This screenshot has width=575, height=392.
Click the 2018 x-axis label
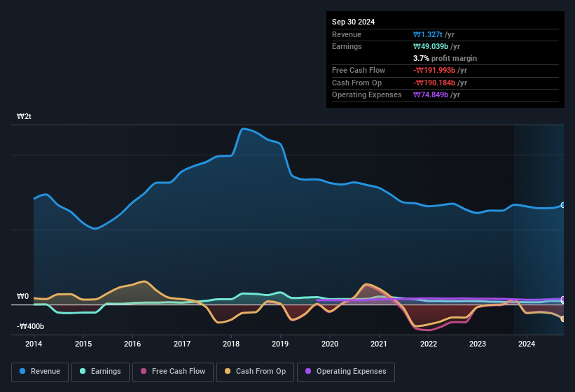231,344
